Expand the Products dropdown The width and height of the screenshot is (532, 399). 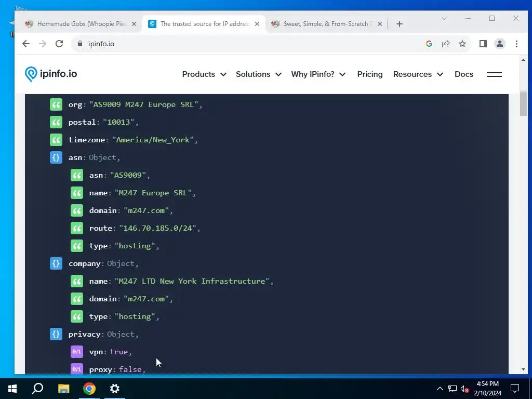(x=204, y=74)
